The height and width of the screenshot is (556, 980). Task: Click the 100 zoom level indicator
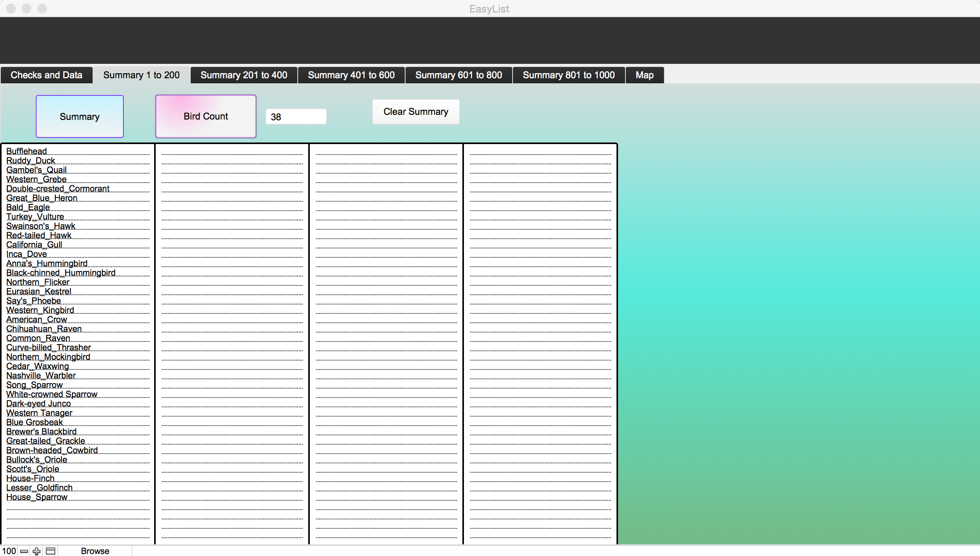click(x=9, y=551)
